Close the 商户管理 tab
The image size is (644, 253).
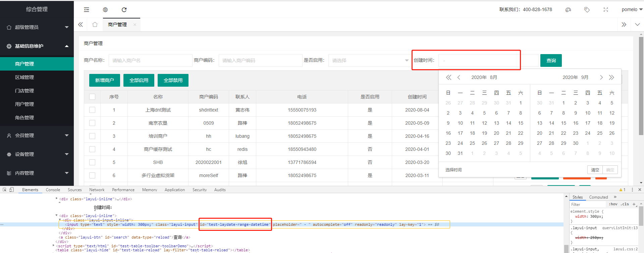pos(135,25)
